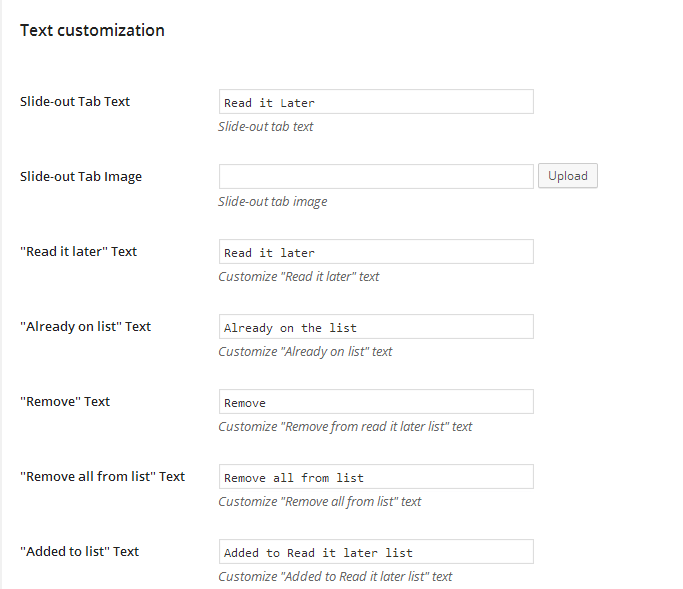
Task: Focus the "Added to Read it later list" input
Action: 376,552
